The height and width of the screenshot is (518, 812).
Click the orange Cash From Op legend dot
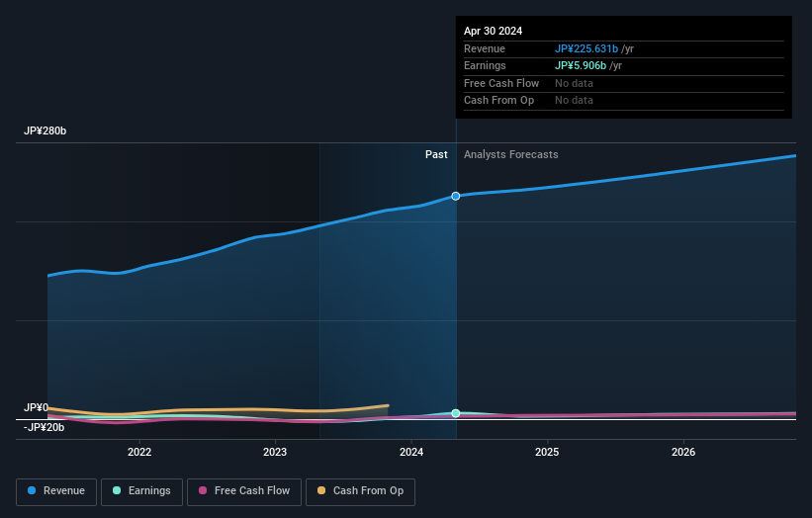[321, 490]
